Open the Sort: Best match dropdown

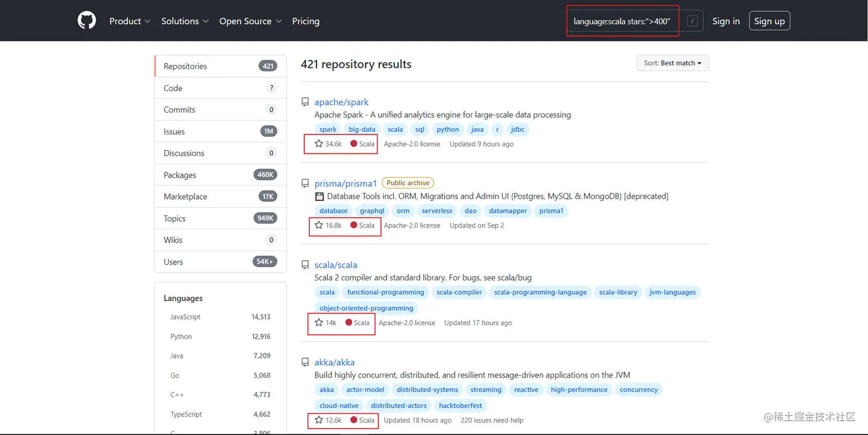pos(672,63)
